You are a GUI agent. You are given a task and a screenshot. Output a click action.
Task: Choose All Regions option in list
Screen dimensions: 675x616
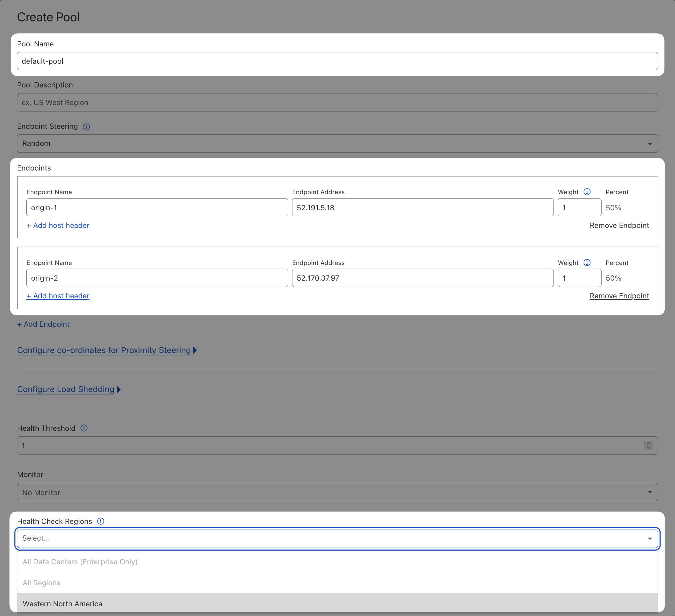(337, 583)
